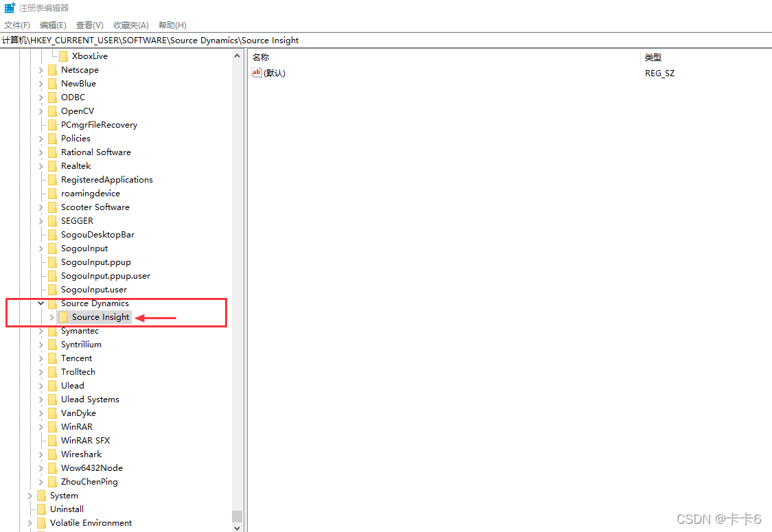The width and height of the screenshot is (772, 532).
Task: Expand the Policies key
Action: tap(41, 139)
